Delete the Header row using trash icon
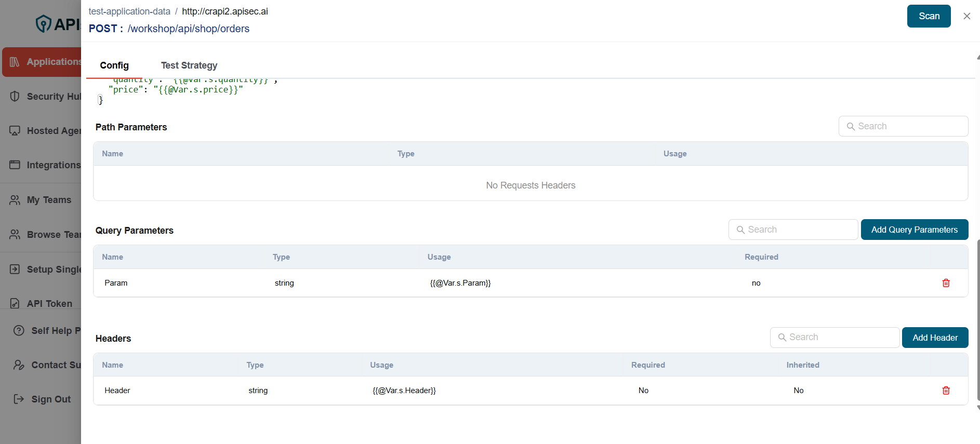 pos(946,391)
